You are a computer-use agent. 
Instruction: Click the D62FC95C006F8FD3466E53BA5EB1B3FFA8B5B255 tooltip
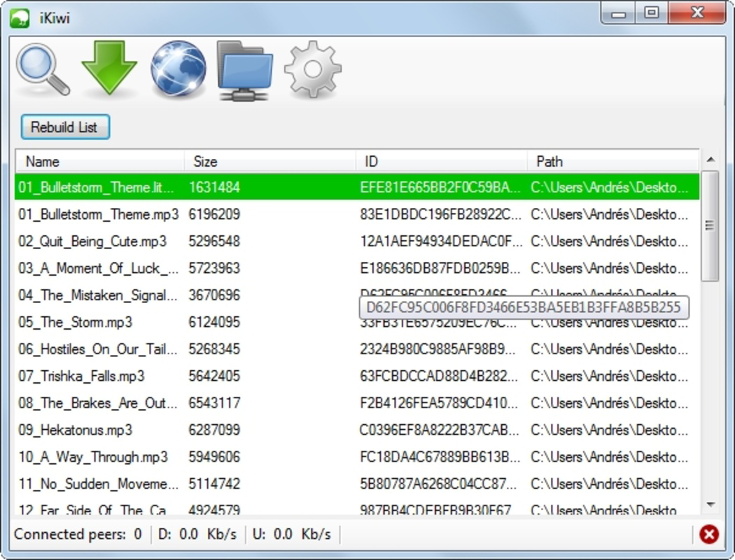click(524, 307)
